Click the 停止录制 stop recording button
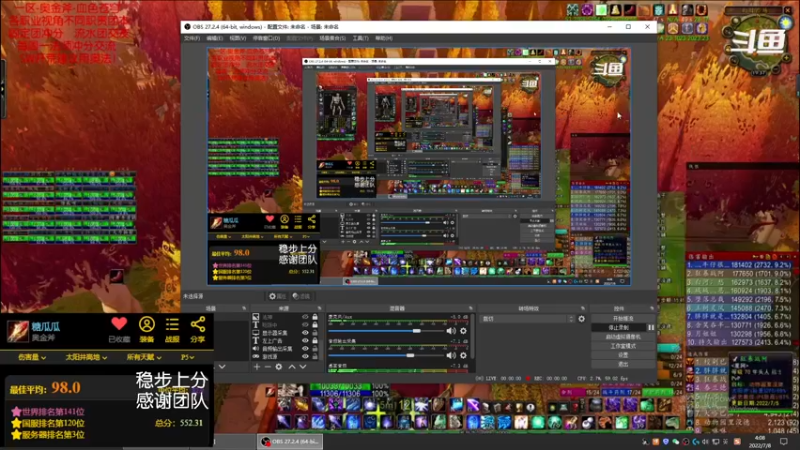 (619, 328)
